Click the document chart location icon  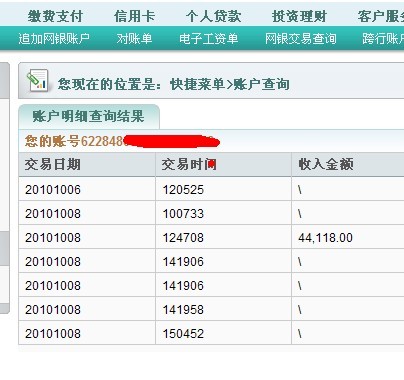pos(38,80)
